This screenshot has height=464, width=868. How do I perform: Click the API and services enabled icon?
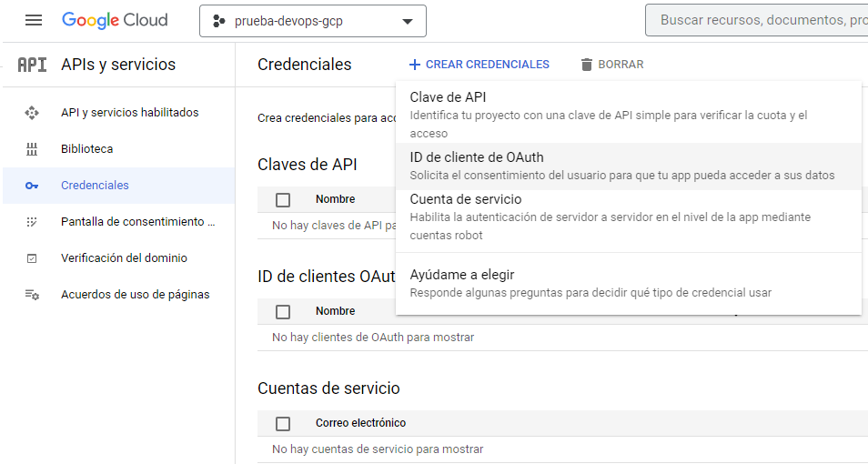point(32,113)
